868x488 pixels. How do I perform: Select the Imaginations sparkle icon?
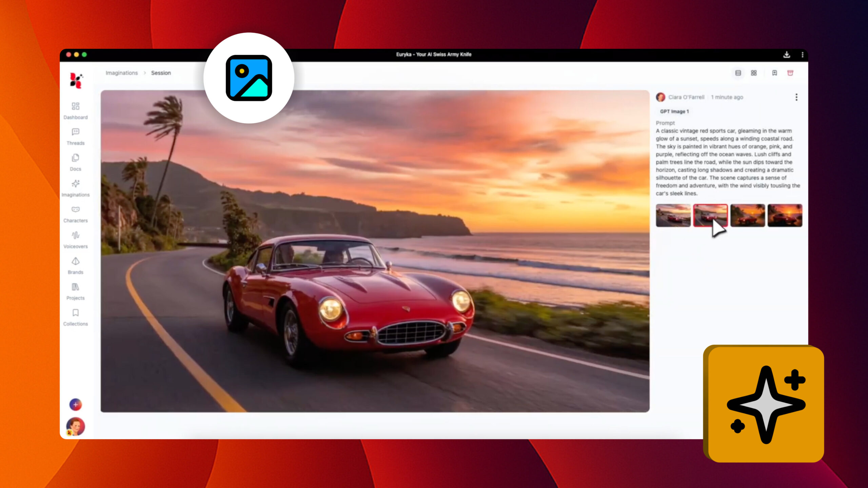tap(75, 184)
